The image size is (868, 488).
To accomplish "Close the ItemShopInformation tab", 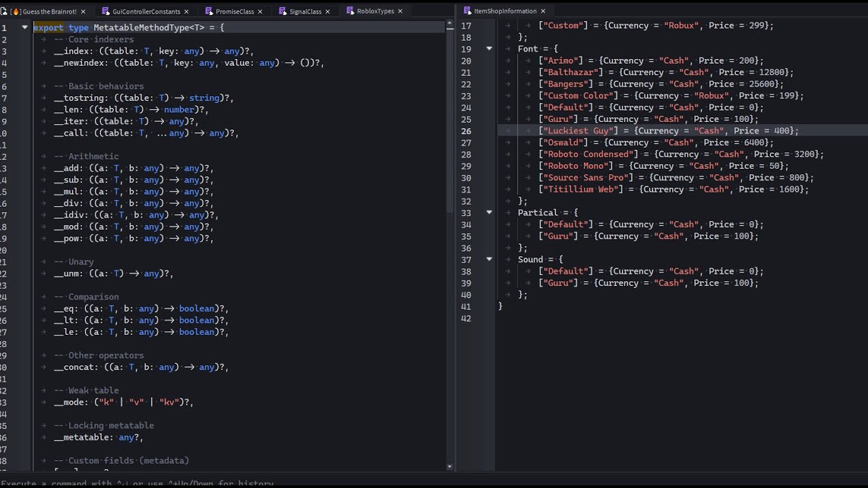I will [x=542, y=11].
